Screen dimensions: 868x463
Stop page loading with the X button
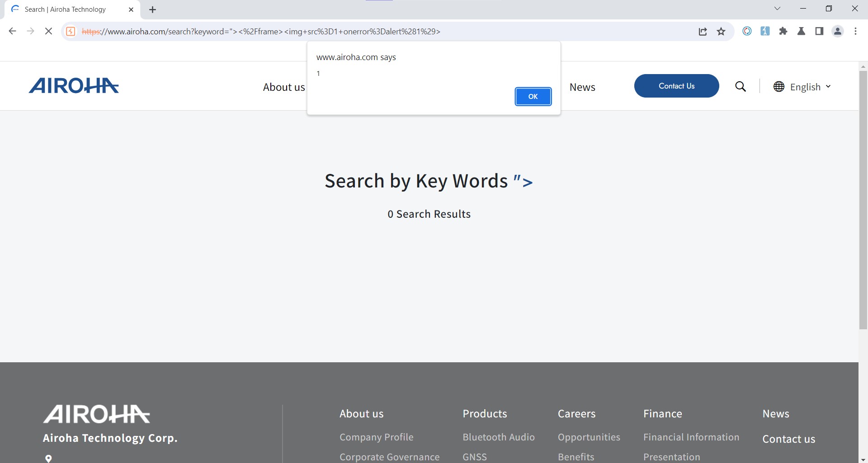pyautogui.click(x=49, y=31)
